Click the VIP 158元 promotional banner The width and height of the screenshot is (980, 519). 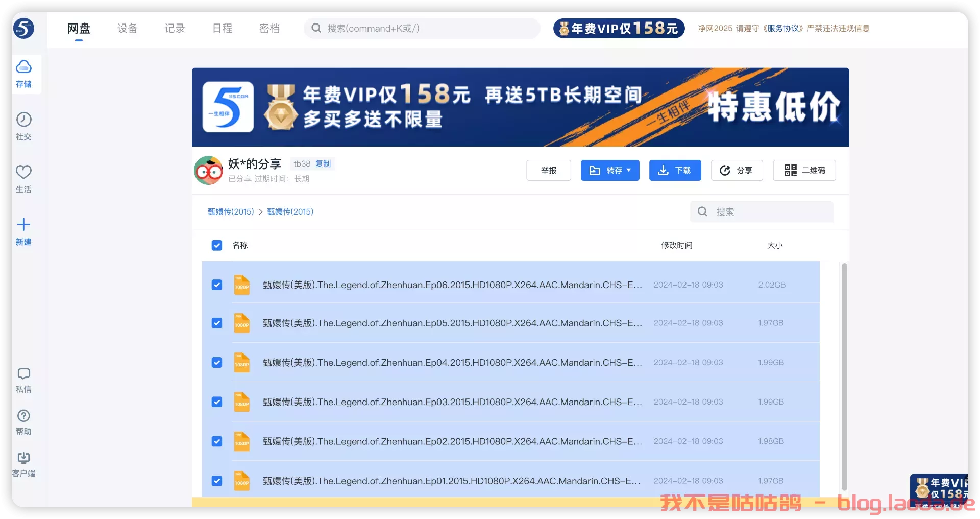521,107
